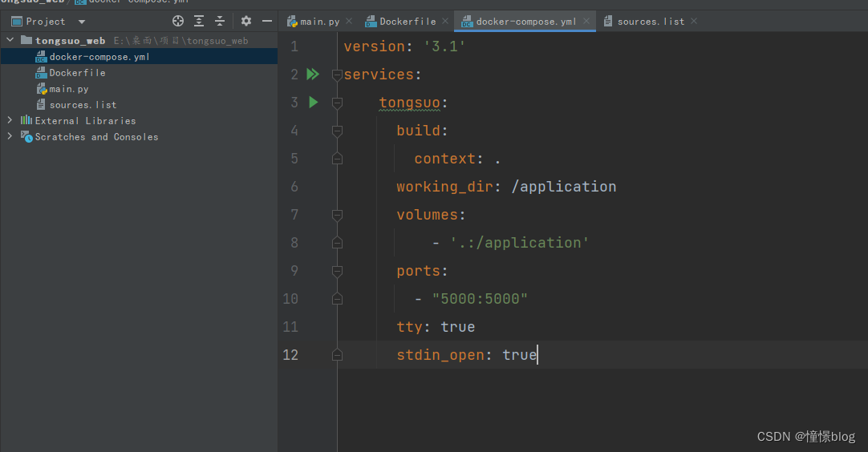Click the build key in editor
This screenshot has width=868, height=452.
419,131
